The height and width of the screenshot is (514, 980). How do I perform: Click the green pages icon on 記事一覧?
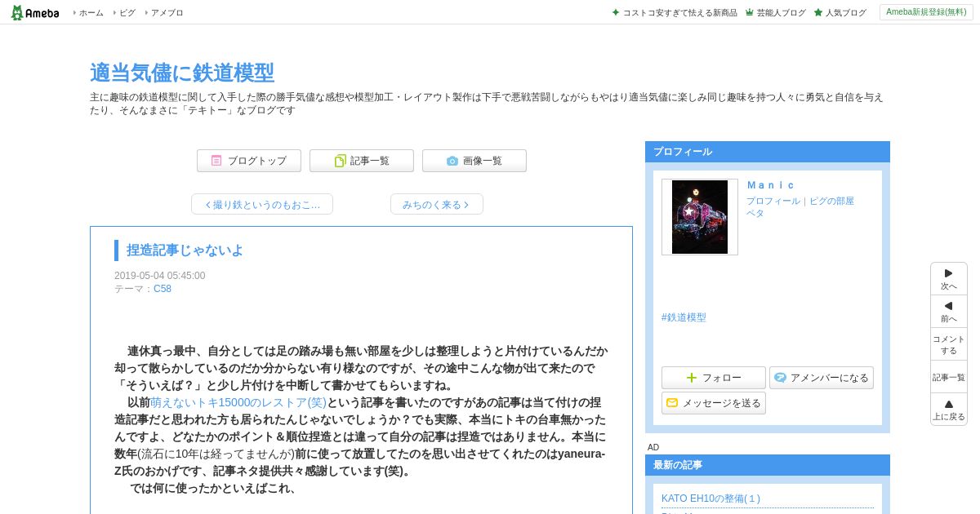(340, 161)
